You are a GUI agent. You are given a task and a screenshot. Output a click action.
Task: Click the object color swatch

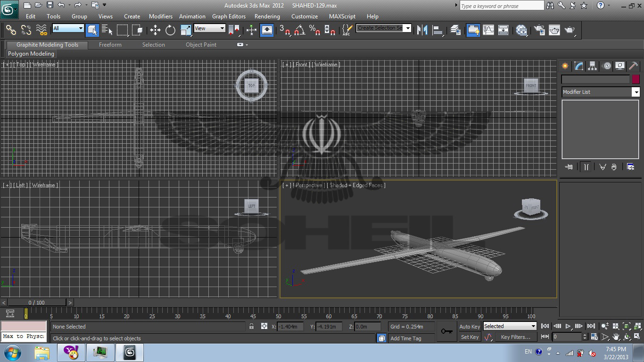(636, 79)
